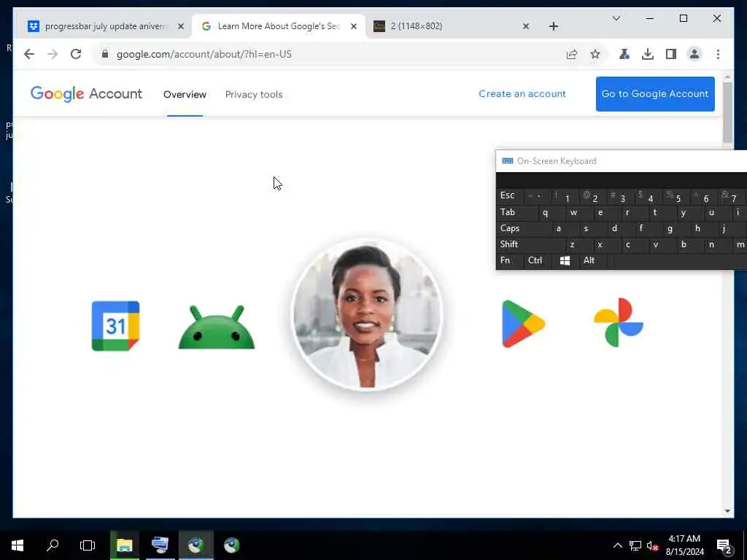This screenshot has height=560, width=747.
Task: Open the Windows Start menu
Action: point(18,545)
